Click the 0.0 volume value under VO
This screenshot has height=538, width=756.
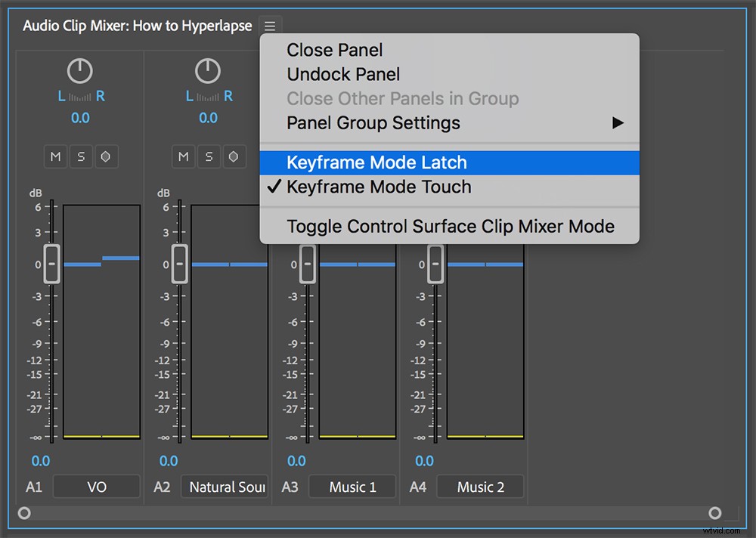41,461
